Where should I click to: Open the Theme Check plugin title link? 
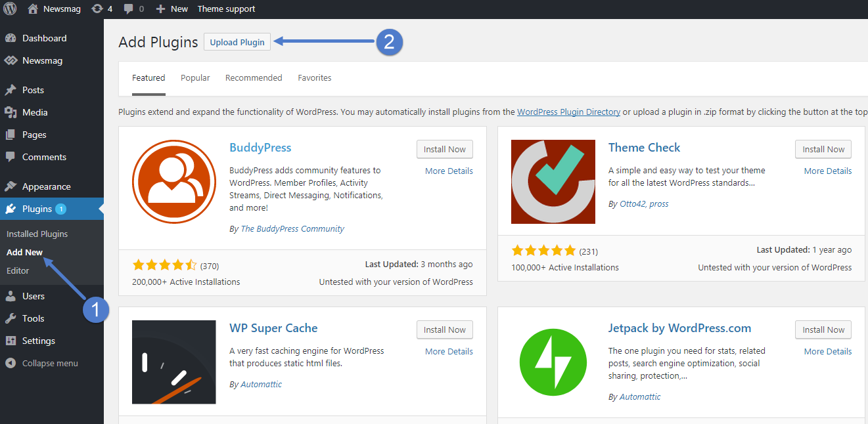point(644,148)
